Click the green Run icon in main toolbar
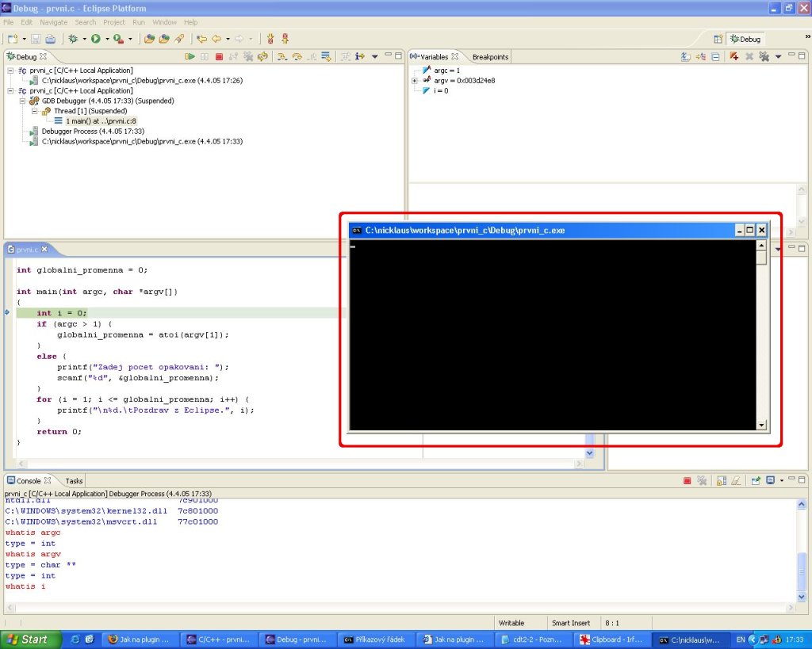The image size is (812, 649). point(95,39)
